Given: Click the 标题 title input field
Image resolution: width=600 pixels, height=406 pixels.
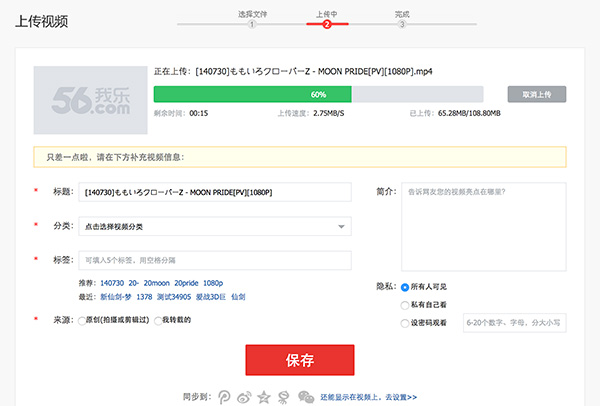Looking at the screenshot, I should click(x=215, y=192).
